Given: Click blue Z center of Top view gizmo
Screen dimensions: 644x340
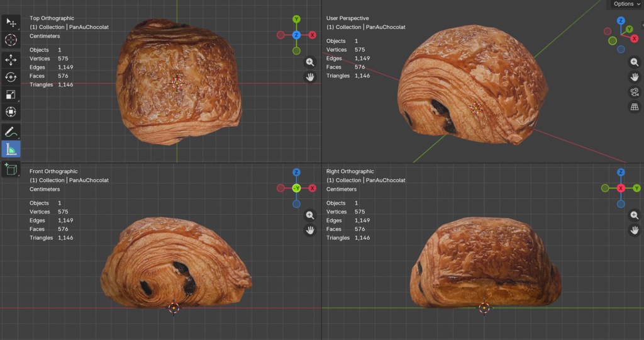Looking at the screenshot, I should (x=297, y=35).
